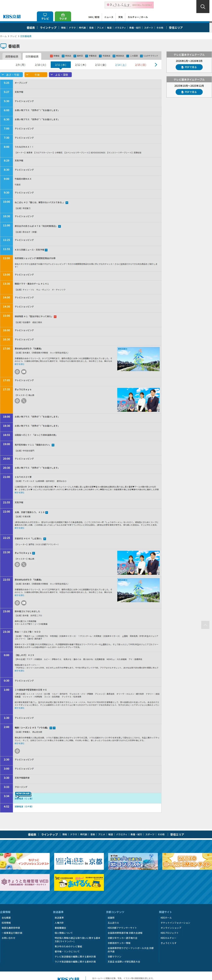Open the あげるくん banner
Viewport: 212px width, 980px height.
coord(79,882)
